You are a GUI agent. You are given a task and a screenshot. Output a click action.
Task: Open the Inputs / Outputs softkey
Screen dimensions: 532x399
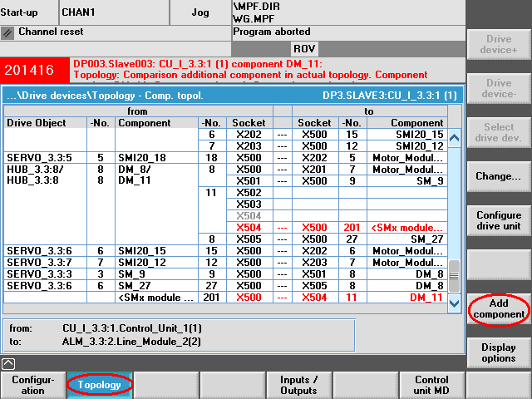click(x=299, y=385)
